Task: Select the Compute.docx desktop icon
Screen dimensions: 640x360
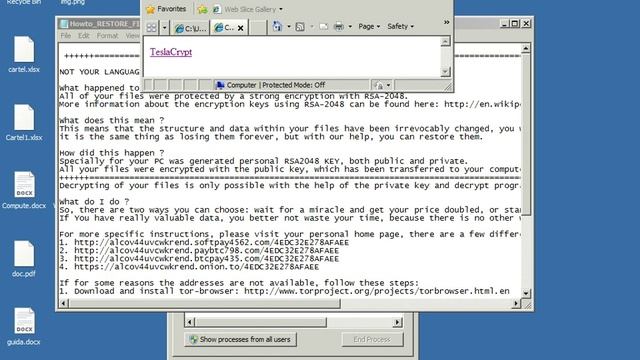Action: tap(24, 191)
